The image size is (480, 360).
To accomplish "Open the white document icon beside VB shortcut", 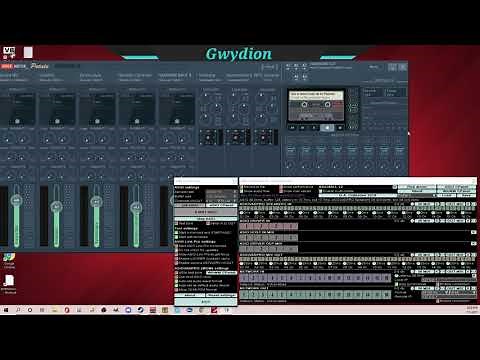I will pyautogui.click(x=28, y=52).
